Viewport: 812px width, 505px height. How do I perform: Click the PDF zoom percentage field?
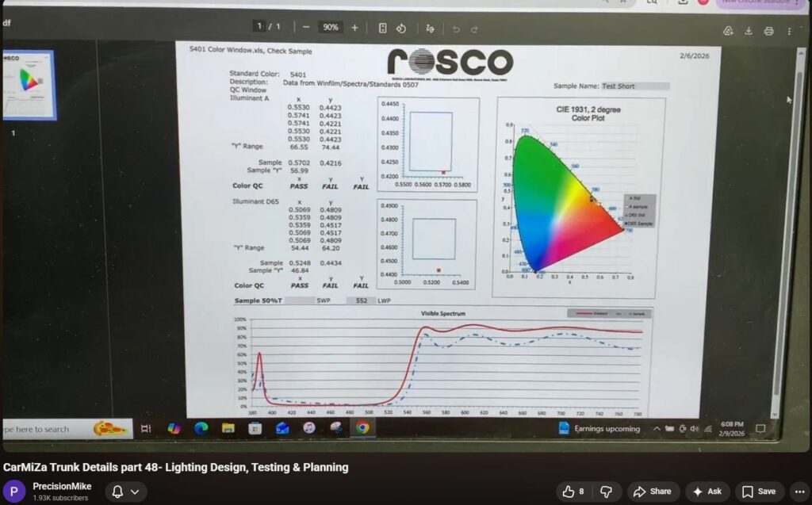330,28
